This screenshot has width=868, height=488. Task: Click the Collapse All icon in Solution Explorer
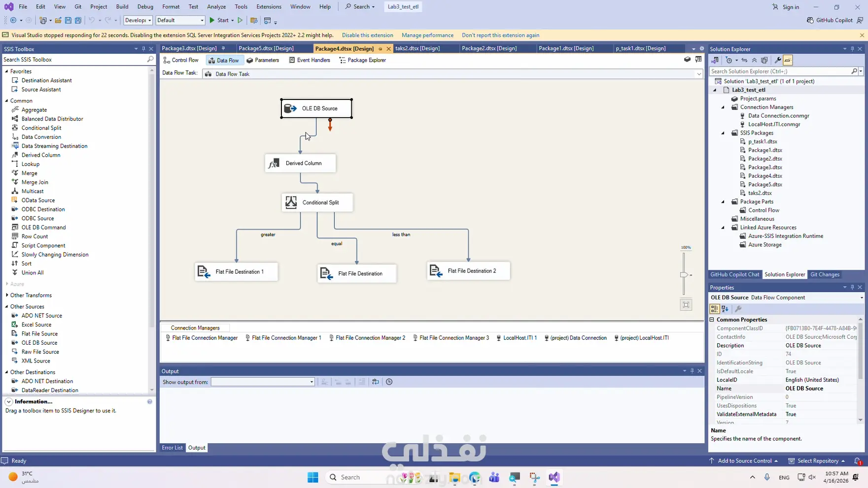pyautogui.click(x=754, y=60)
